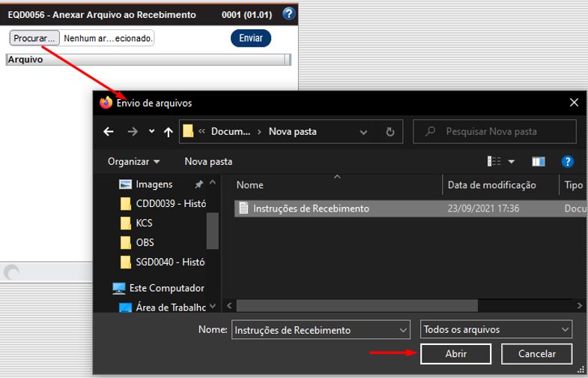This screenshot has width=588, height=378.
Task: Toggle the preview pane icon
Action: [x=538, y=161]
